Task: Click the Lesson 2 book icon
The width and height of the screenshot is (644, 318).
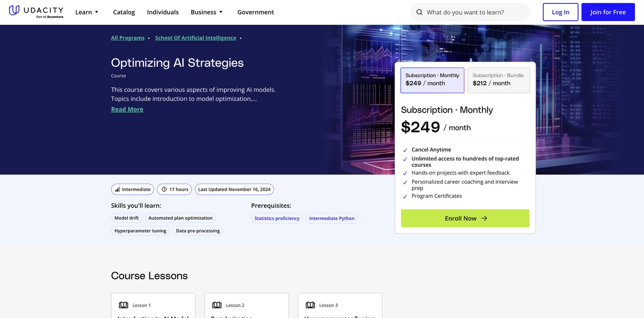Action: click(x=217, y=305)
